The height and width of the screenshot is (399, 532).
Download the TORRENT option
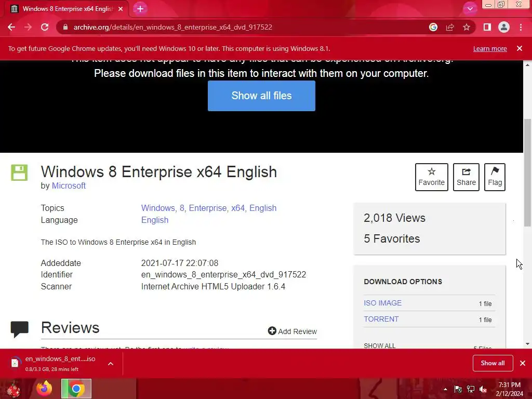381,319
